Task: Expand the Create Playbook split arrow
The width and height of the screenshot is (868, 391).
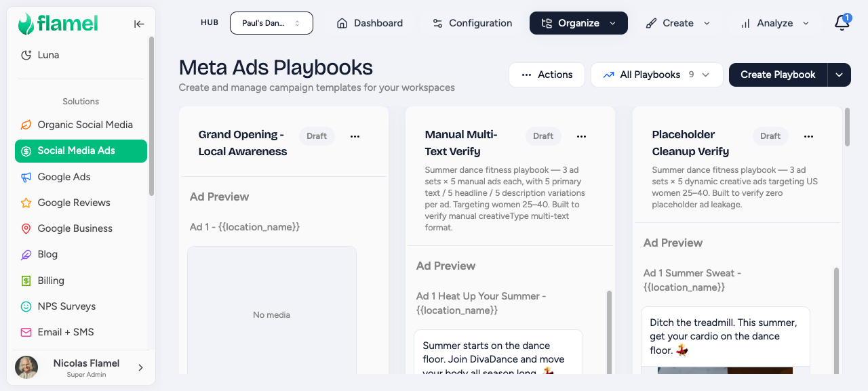Action: pyautogui.click(x=839, y=75)
